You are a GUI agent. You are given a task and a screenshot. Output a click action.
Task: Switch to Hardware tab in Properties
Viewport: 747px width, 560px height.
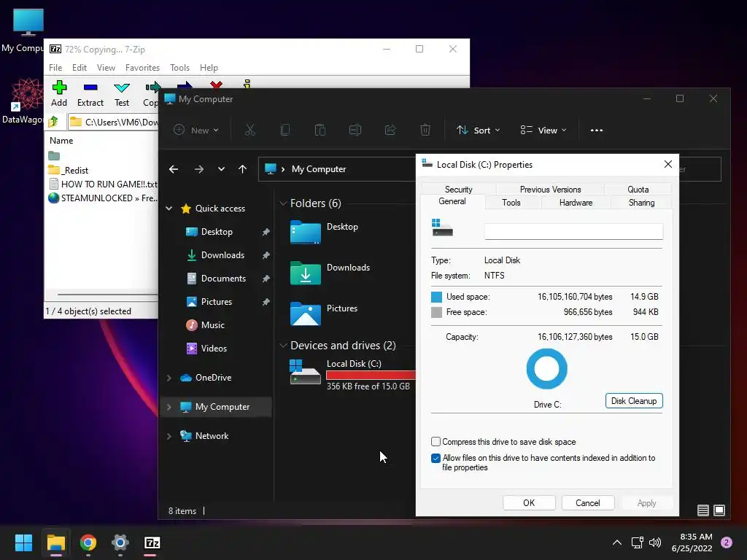pos(576,203)
